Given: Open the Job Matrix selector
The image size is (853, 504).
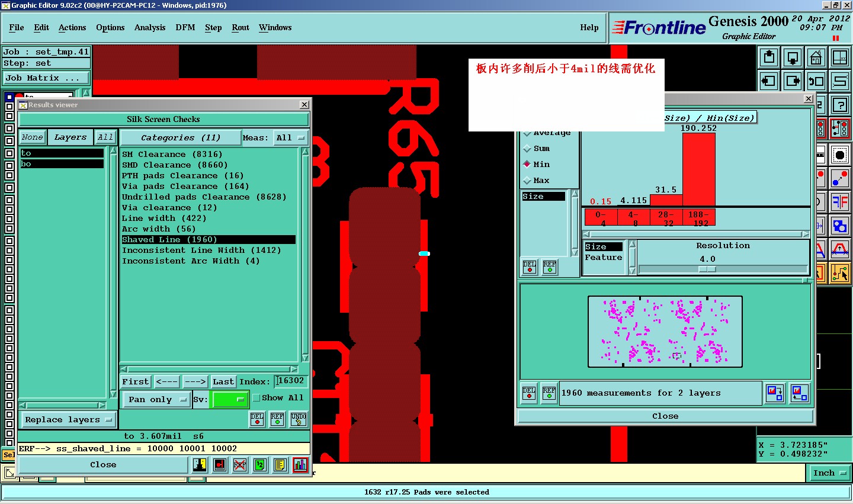Looking at the screenshot, I should point(46,78).
